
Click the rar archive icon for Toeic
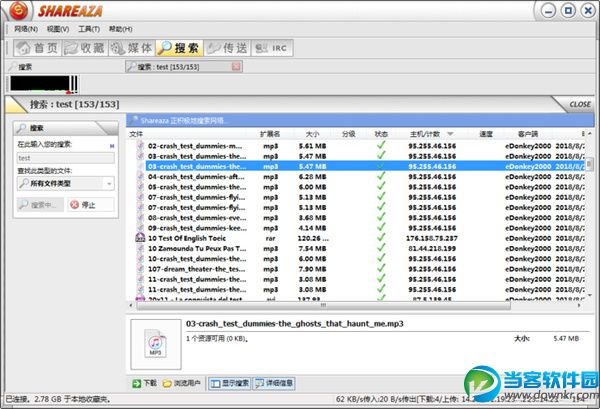point(140,238)
